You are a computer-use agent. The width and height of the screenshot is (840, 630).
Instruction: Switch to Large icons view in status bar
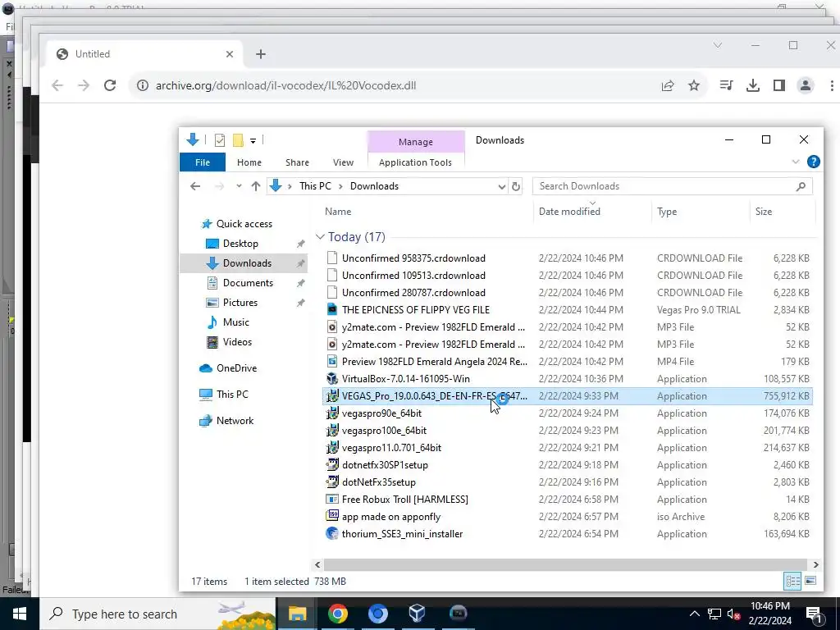pos(810,582)
